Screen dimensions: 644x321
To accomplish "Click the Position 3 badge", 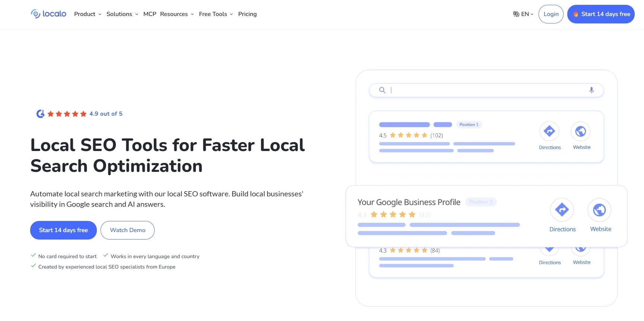I will 480,202.
